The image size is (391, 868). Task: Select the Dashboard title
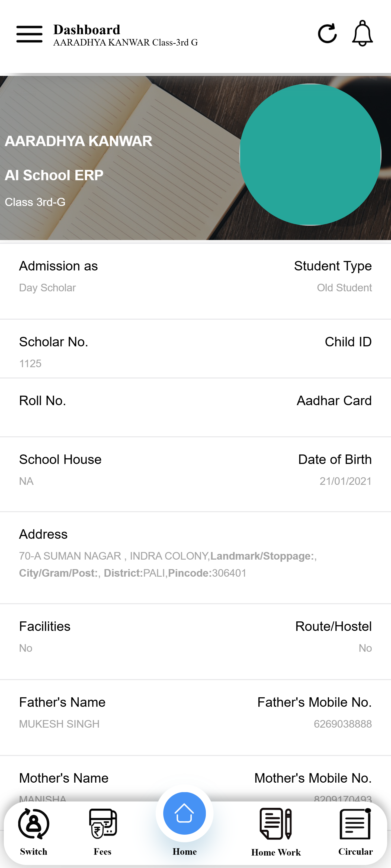pyautogui.click(x=86, y=30)
